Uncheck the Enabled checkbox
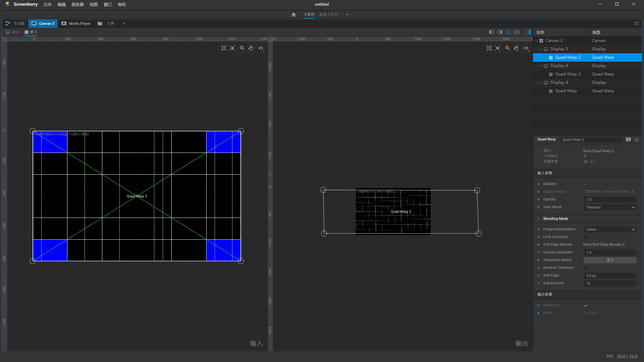 [x=586, y=184]
